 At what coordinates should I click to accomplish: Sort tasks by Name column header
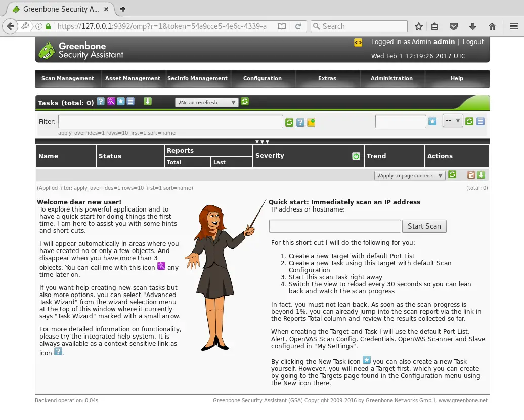49,156
